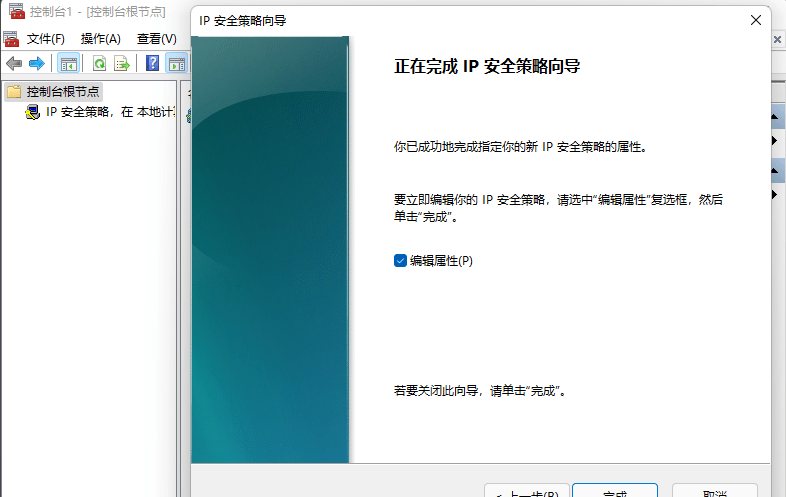This screenshot has width=786, height=497.
Task: Toggle the Show/Hide Console Tree toolbar icon
Action: pyautogui.click(x=69, y=64)
